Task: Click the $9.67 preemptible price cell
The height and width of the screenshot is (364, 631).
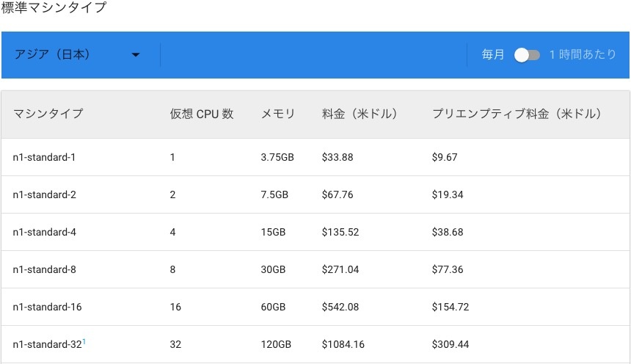Action: [x=445, y=157]
